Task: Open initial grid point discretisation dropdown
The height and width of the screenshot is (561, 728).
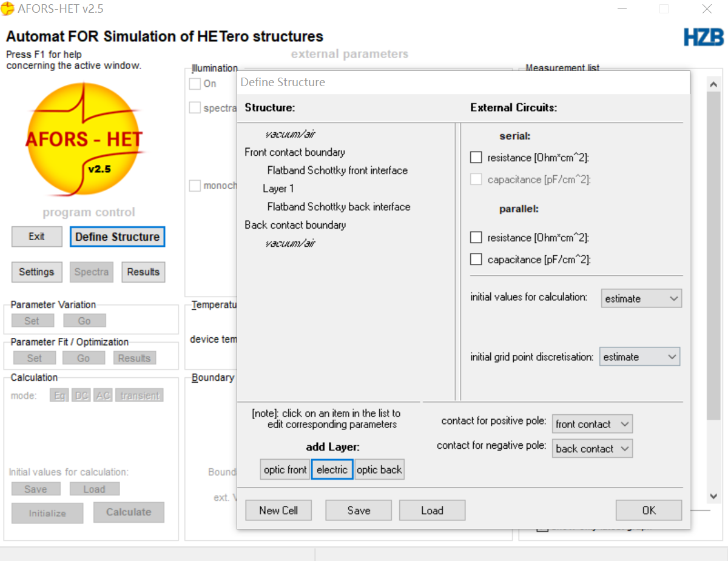Action: coord(639,357)
